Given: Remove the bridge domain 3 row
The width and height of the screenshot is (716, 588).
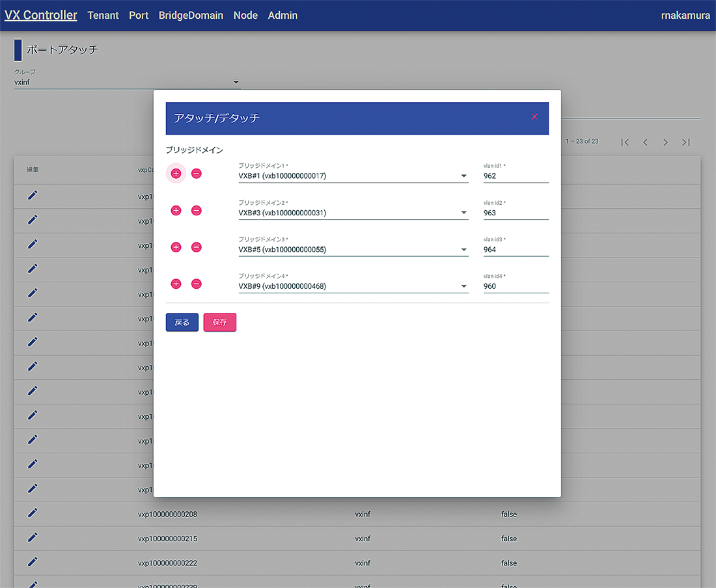Looking at the screenshot, I should [197, 247].
